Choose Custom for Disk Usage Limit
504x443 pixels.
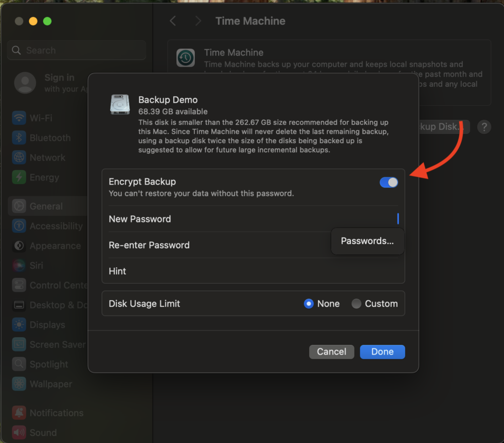click(x=356, y=303)
